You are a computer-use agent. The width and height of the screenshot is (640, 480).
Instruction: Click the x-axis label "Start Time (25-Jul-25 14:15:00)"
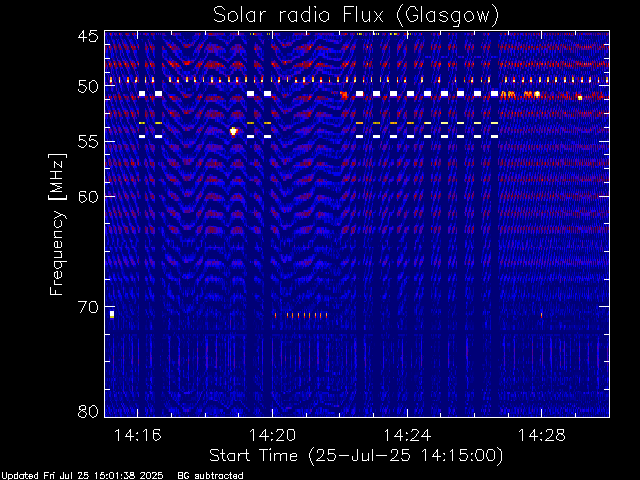tap(356, 456)
